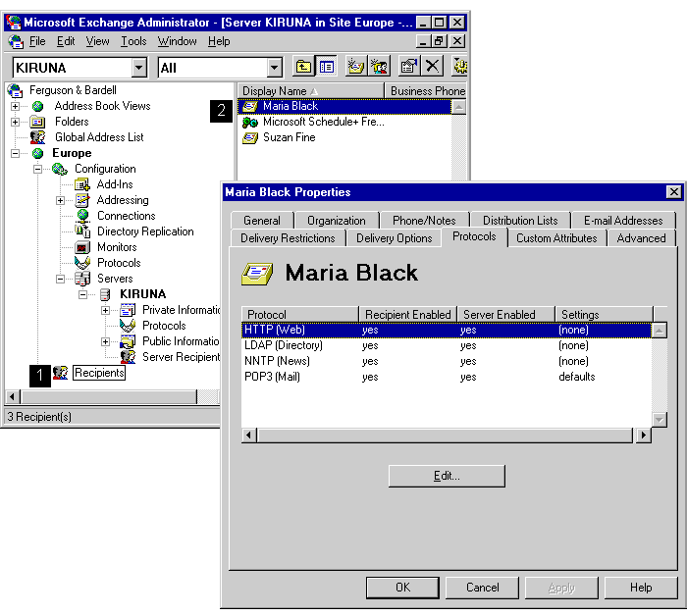Click the Configuration container icon
This screenshot has height=616, width=687.
[60, 169]
